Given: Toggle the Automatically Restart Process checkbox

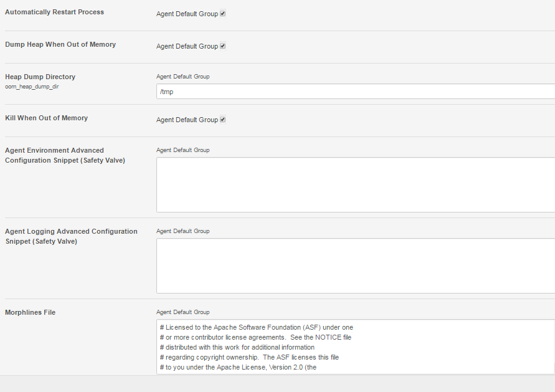Looking at the screenshot, I should pos(222,14).
